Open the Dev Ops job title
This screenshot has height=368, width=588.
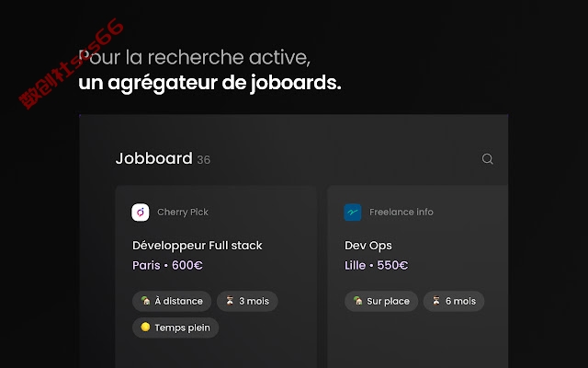pos(368,246)
